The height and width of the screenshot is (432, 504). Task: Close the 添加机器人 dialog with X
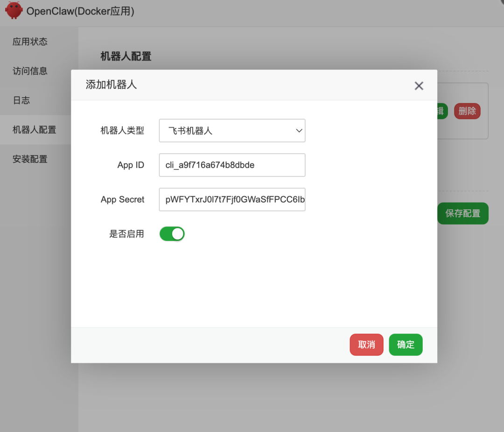click(x=419, y=85)
